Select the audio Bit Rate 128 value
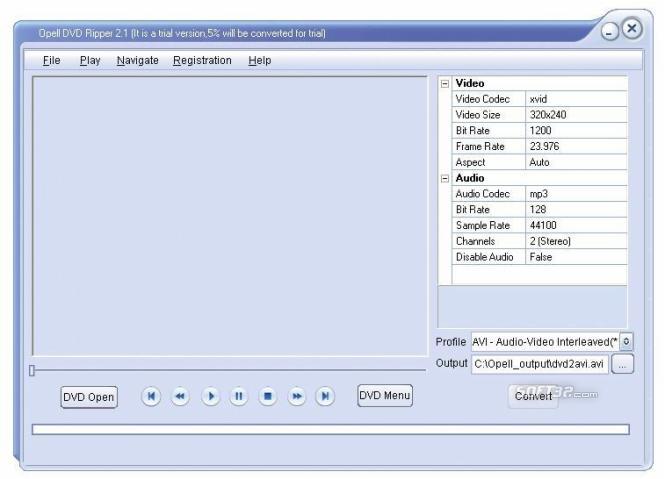This screenshot has width=665, height=479. tap(576, 210)
